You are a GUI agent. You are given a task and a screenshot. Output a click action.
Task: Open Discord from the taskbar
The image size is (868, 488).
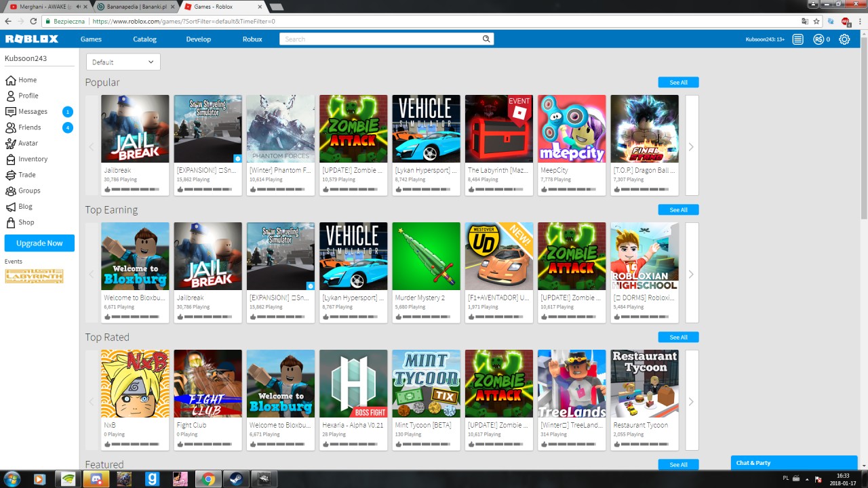click(x=95, y=479)
